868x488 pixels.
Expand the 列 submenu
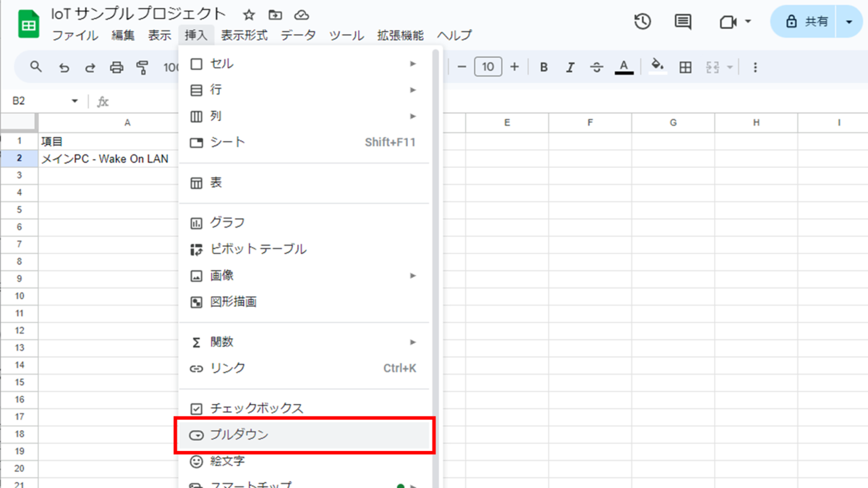click(305, 116)
